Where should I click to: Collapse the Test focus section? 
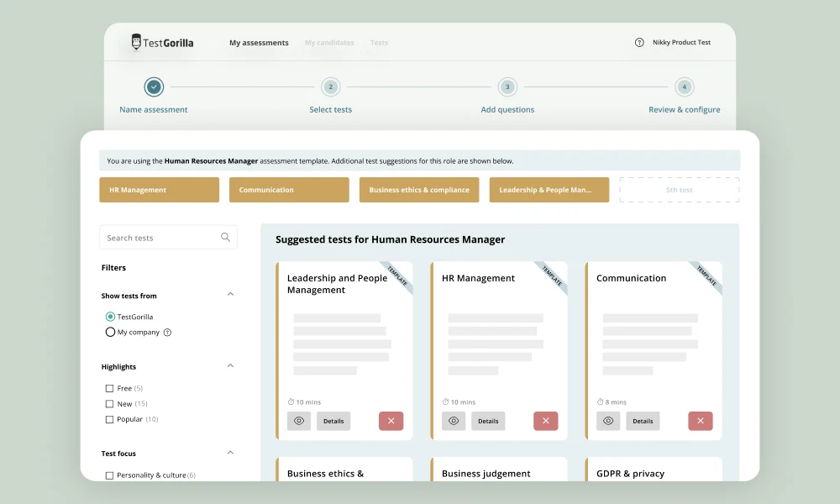click(230, 453)
